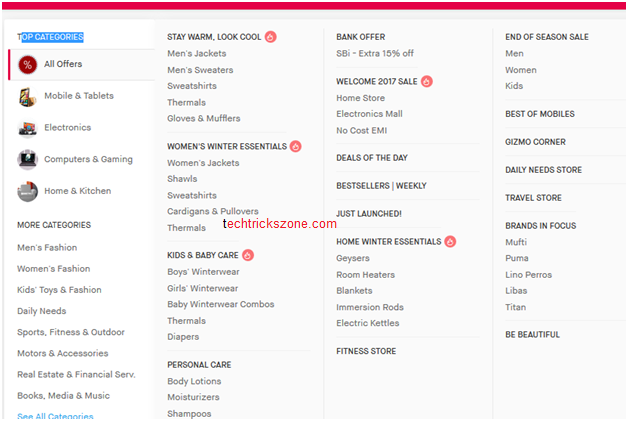Choose Puma under Brands in Focus
The width and height of the screenshot is (628, 421).
coord(516,259)
